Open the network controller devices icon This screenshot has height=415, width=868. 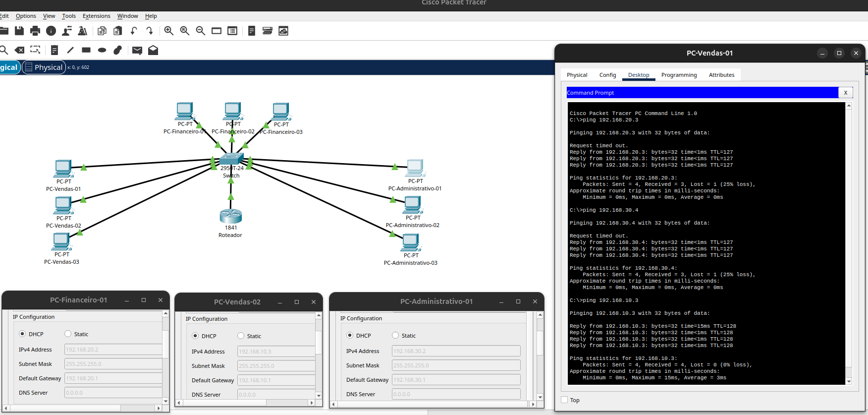click(x=268, y=31)
